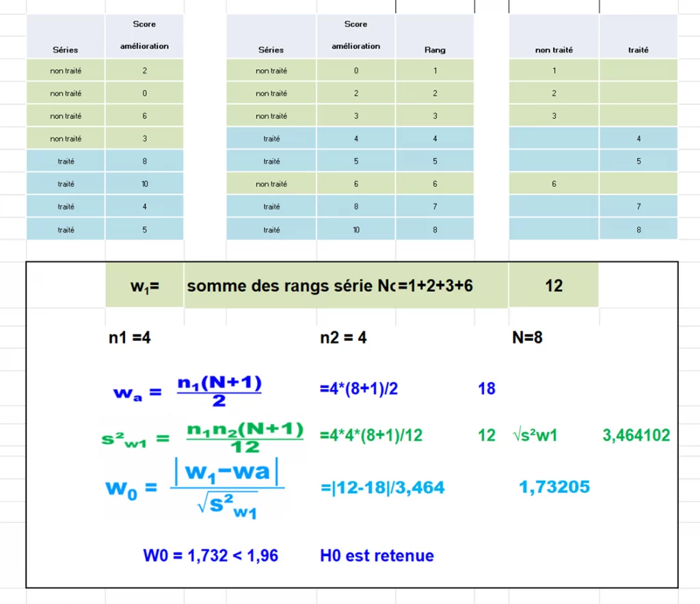This screenshot has height=604, width=700.
Task: Select the 'non traité' label in the rank 6 row
Action: [271, 184]
